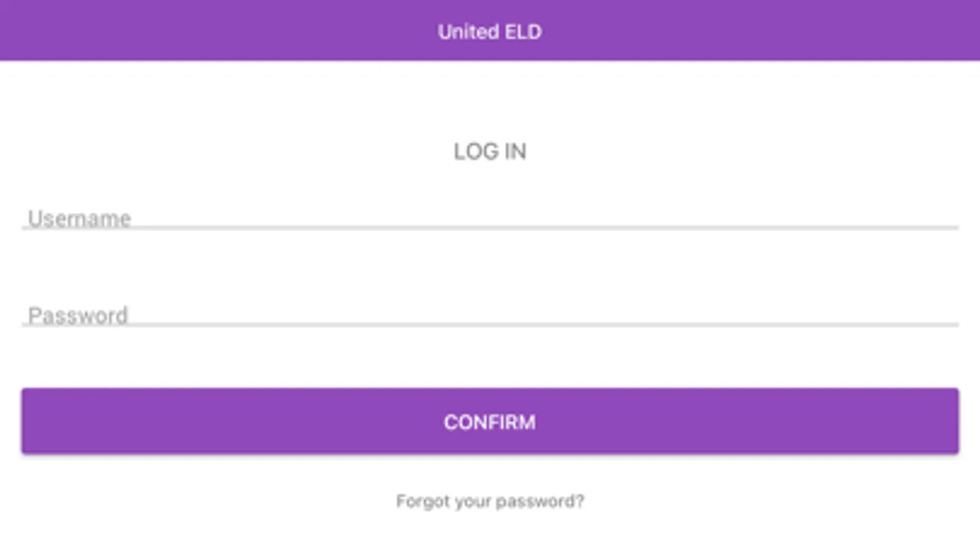Click the word 'password?' in the recovery link

(540, 502)
